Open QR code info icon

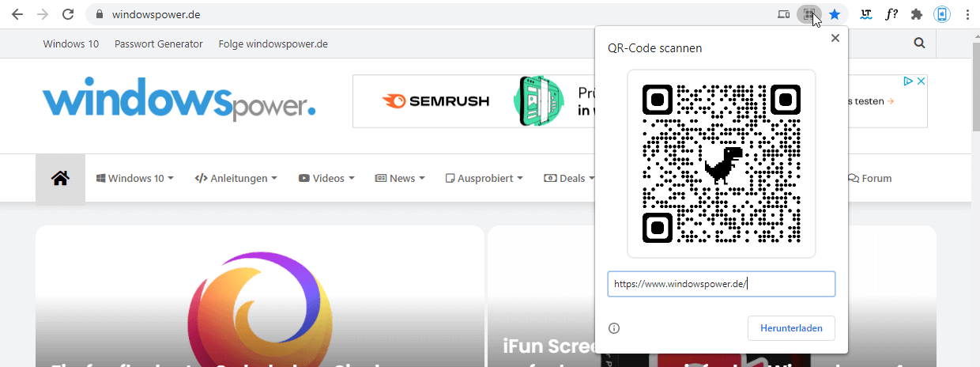pos(614,328)
